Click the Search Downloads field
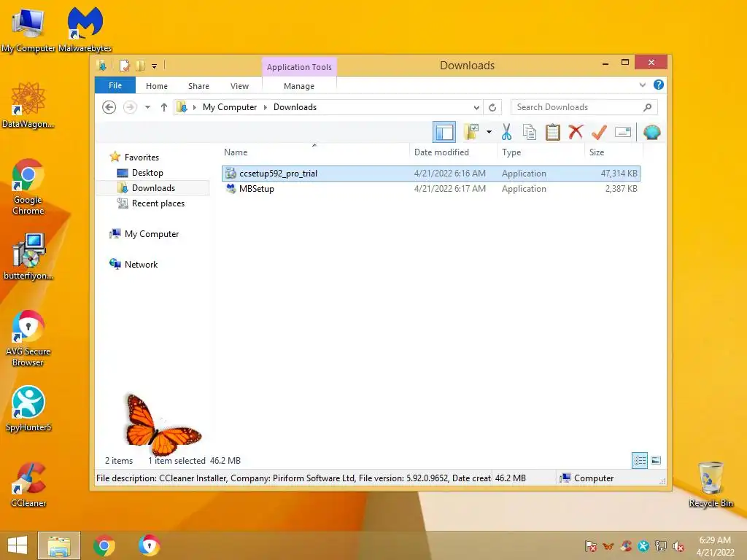This screenshot has height=560, width=747. 584,107
